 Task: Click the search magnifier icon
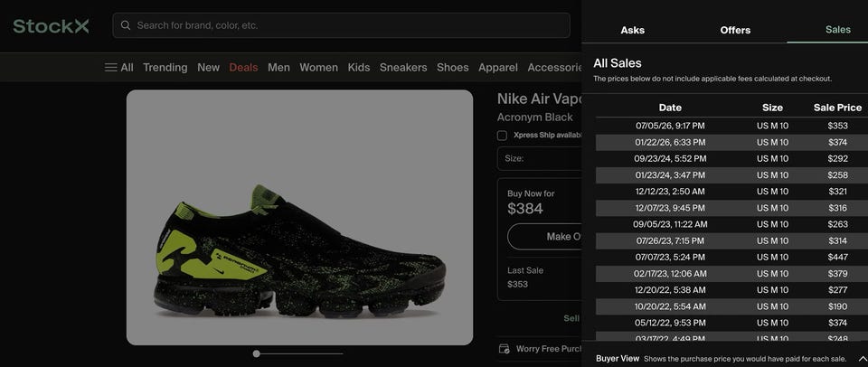click(126, 25)
